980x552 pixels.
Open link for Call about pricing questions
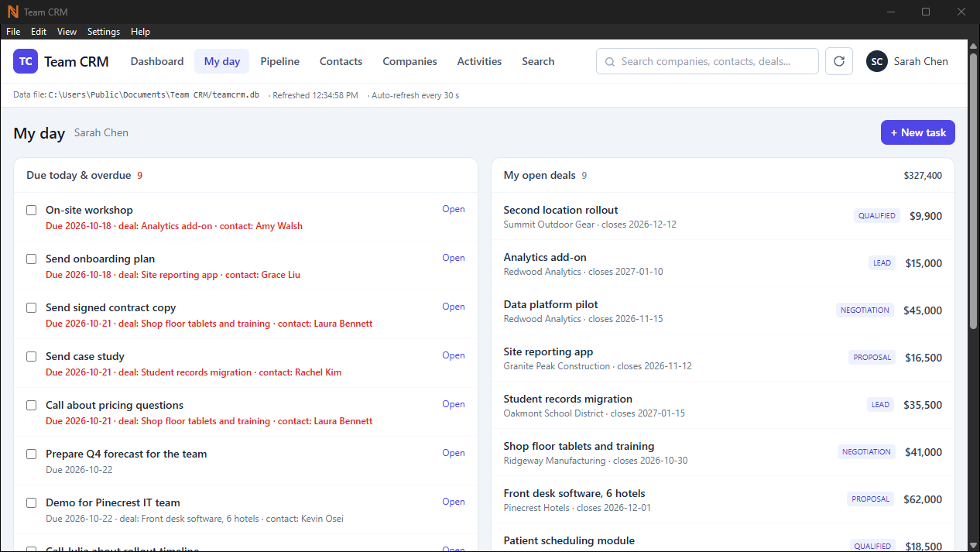[454, 404]
